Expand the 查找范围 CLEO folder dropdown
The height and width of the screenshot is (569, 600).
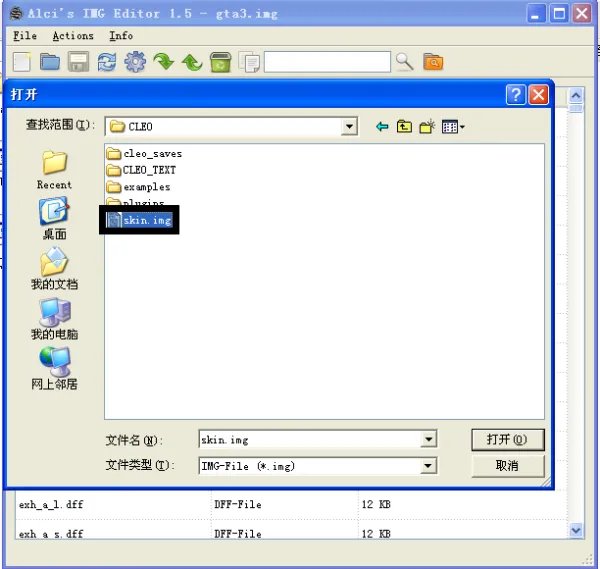pos(349,126)
